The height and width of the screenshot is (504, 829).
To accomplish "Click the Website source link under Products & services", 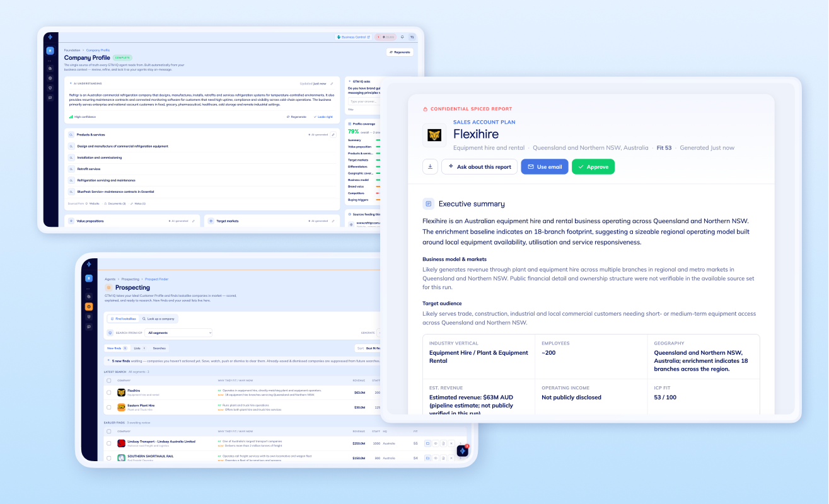I will pyautogui.click(x=93, y=203).
